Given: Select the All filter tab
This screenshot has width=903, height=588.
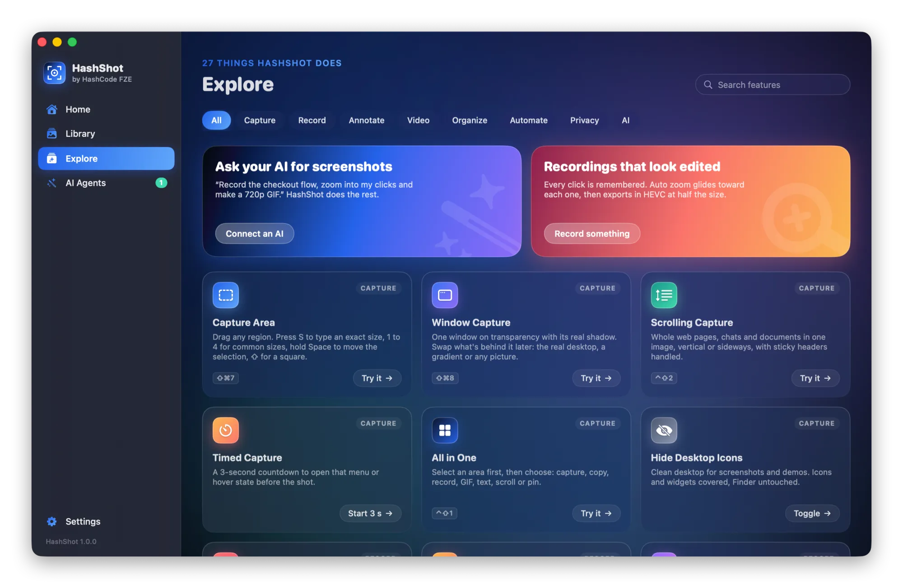Looking at the screenshot, I should tap(216, 120).
